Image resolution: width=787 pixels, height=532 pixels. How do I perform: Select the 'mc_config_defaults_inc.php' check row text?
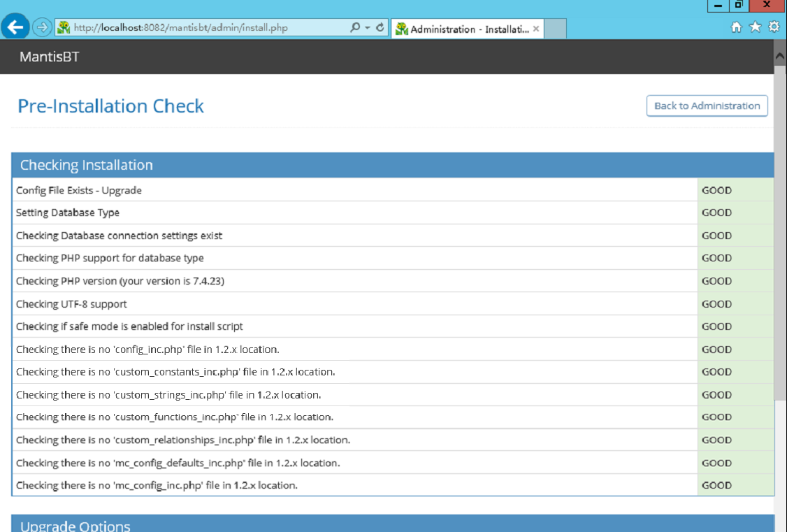(x=178, y=463)
